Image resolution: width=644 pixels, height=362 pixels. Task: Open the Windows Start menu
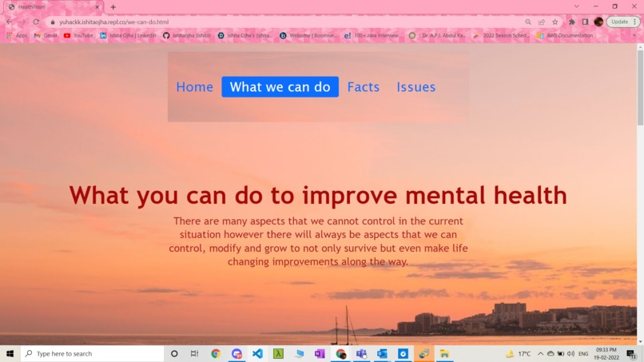coord(10,353)
